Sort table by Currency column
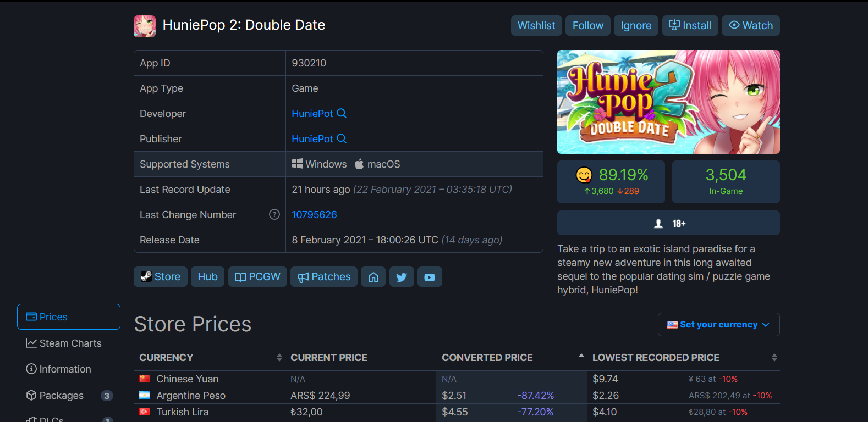The height and width of the screenshot is (422, 868). tap(210, 358)
